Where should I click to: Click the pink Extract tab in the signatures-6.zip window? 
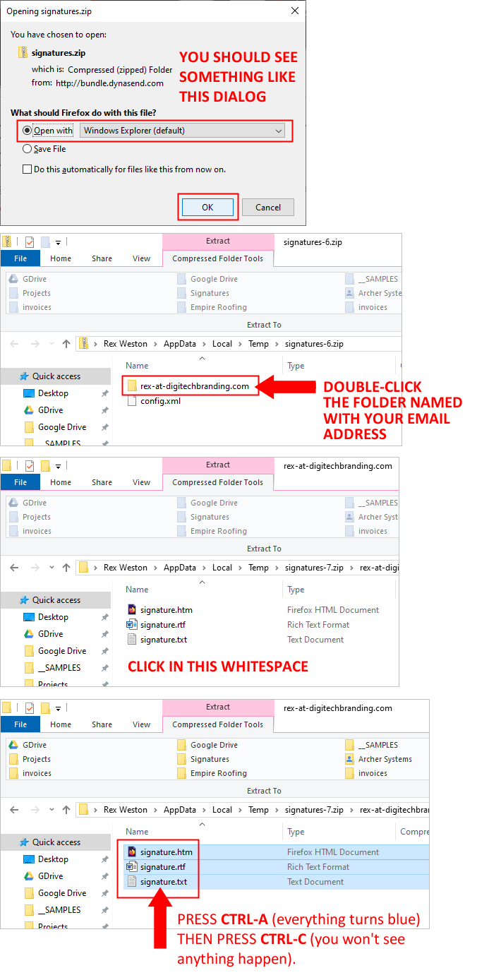coord(217,241)
